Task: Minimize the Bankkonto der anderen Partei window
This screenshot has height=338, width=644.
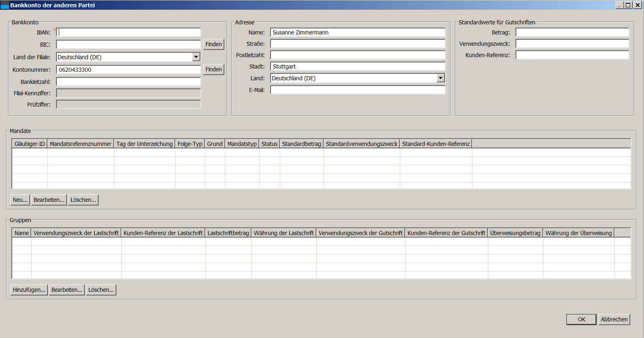Action: click(619, 5)
